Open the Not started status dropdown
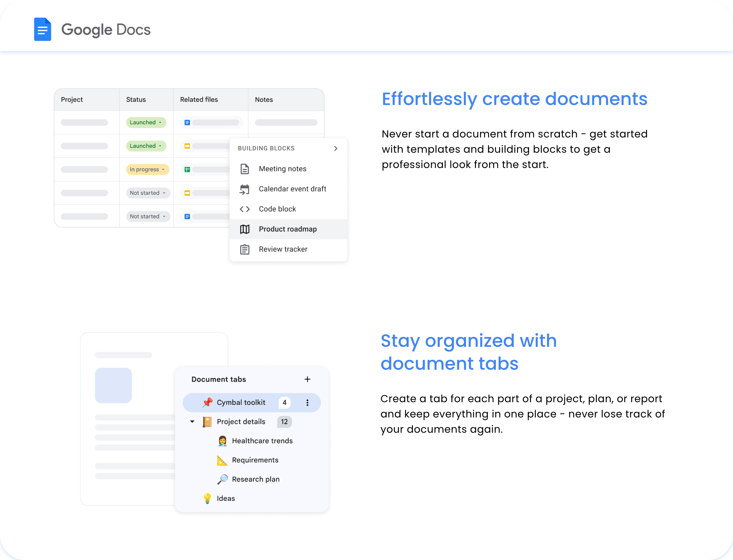Screen dimensions: 733x560 click(x=148, y=193)
